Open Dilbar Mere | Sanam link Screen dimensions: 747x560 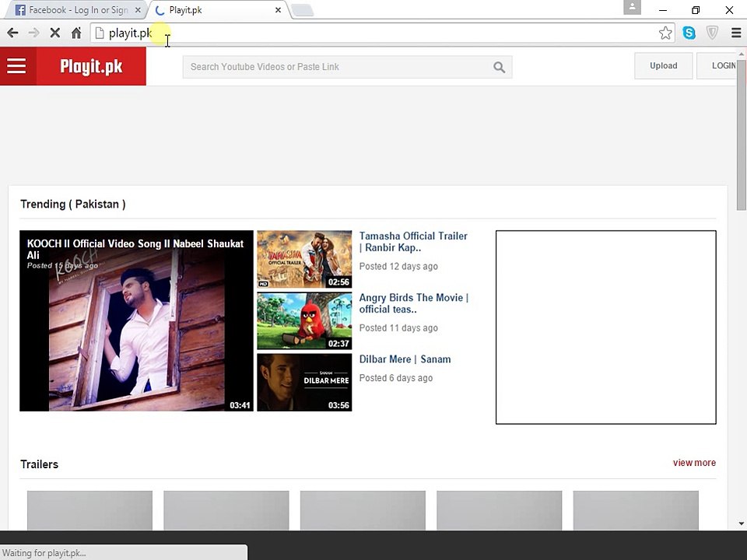tap(405, 359)
